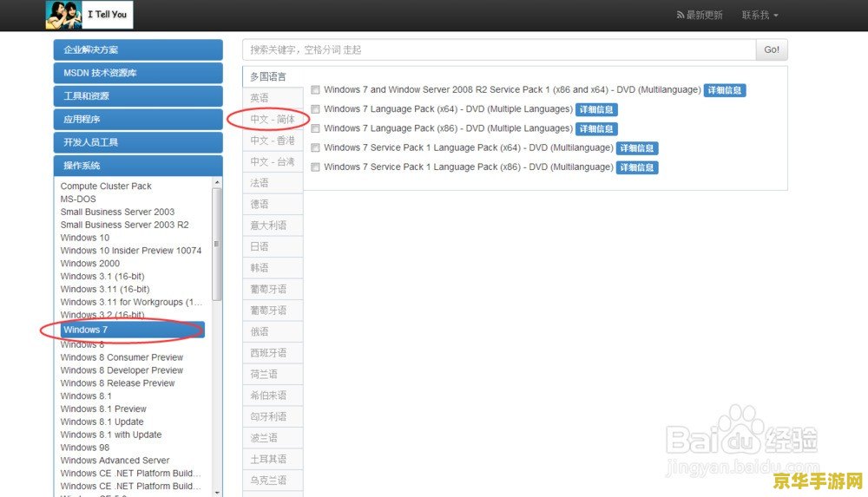868x497 pixels.
Task: Select Windows 8 Developer Preview
Action: (122, 370)
